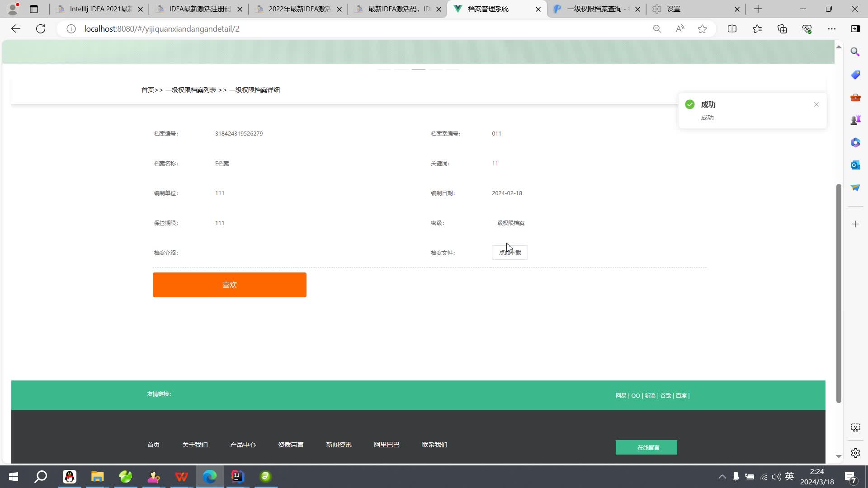Click the favorites star in address bar

tap(702, 29)
